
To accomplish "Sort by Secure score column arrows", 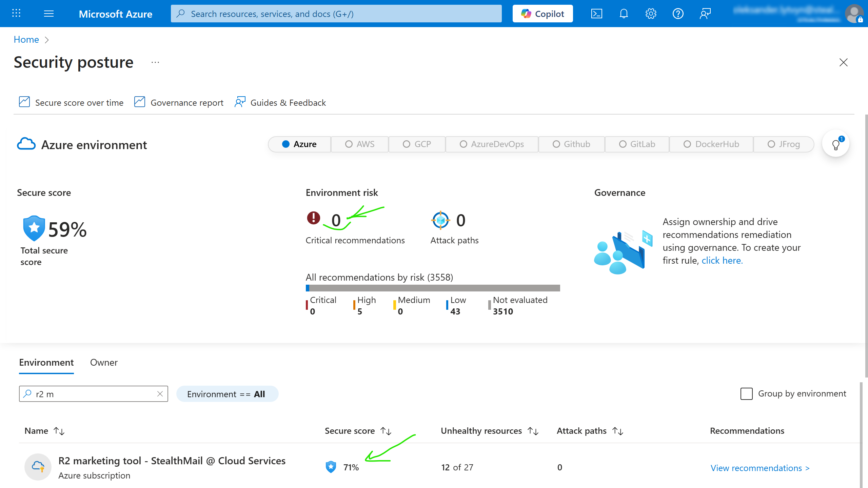I will point(386,431).
